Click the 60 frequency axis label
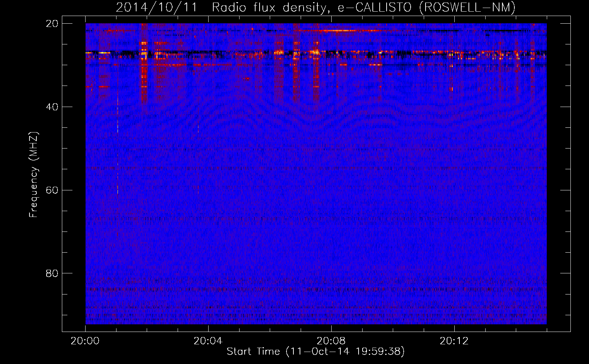589x364 pixels. coord(52,190)
